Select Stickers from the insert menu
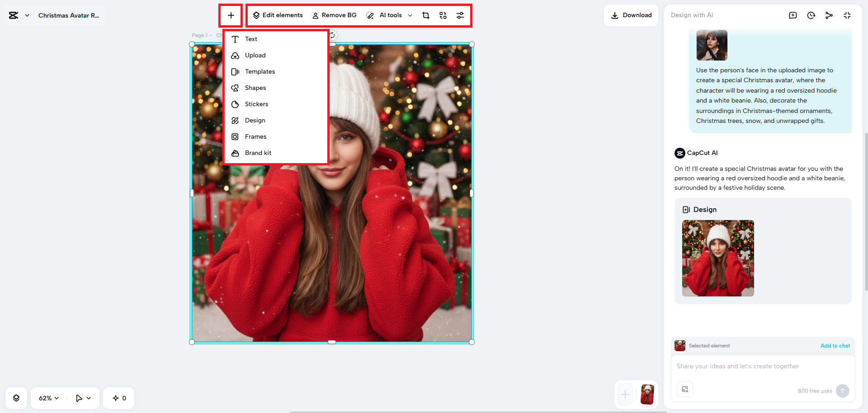This screenshot has width=868, height=413. [x=256, y=104]
